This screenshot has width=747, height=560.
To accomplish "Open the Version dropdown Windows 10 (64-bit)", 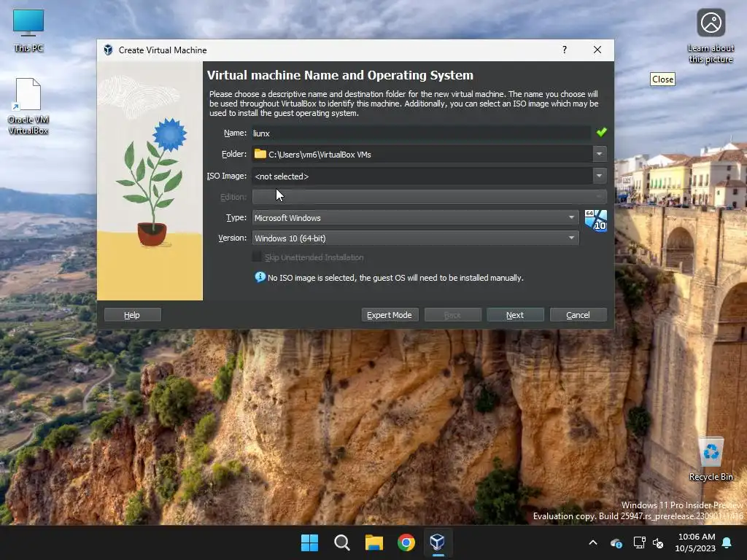I will coord(415,238).
